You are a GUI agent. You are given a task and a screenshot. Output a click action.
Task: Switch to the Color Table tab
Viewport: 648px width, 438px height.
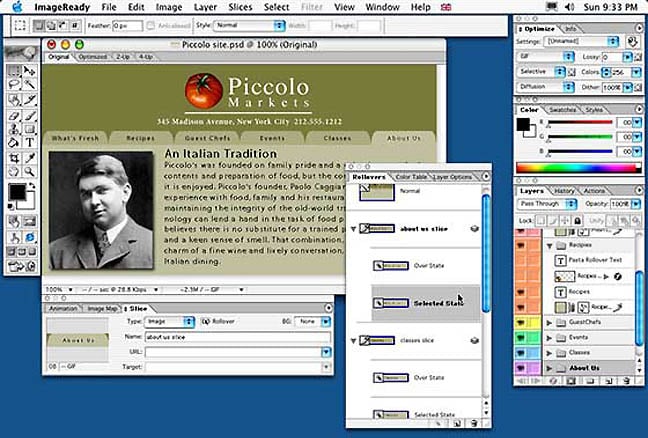pyautogui.click(x=410, y=177)
